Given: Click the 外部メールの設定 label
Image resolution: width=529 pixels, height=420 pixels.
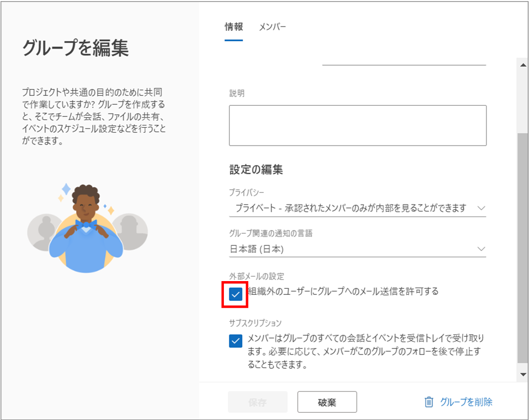Looking at the screenshot, I should coord(257,276).
